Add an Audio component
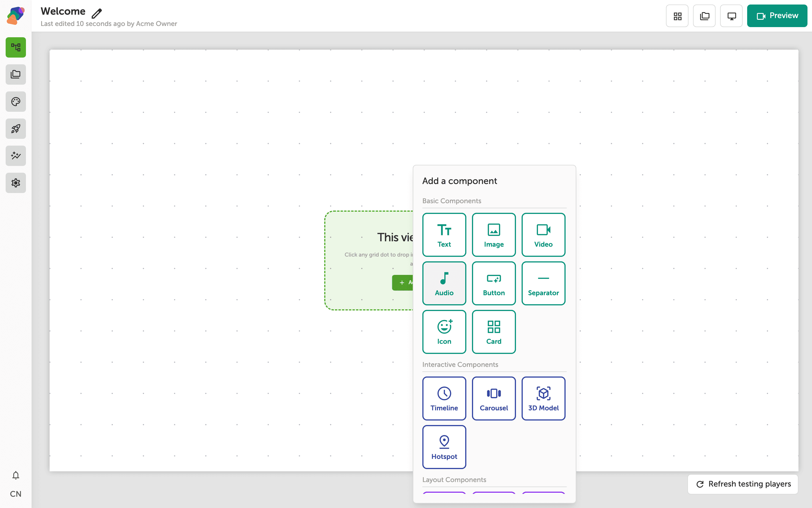This screenshot has width=812, height=508. tap(444, 283)
